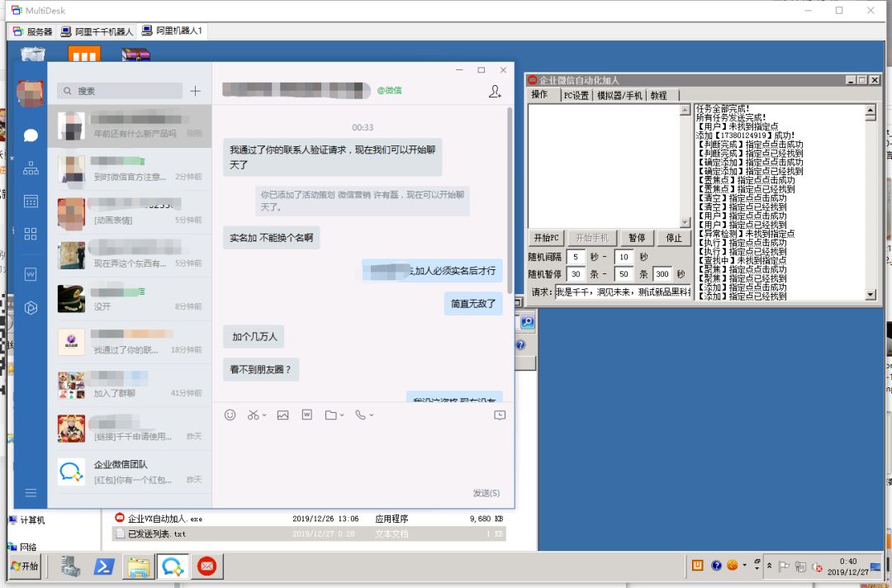
Task: Open the chat previewing 到时微信官方注意
Action: (130, 169)
